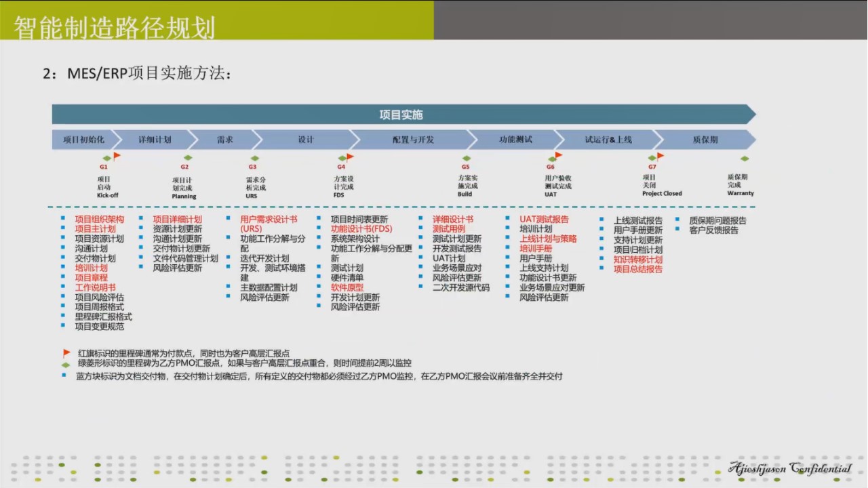Click the 项目实施 header banner
Screen dimensions: 868x488
[401, 115]
